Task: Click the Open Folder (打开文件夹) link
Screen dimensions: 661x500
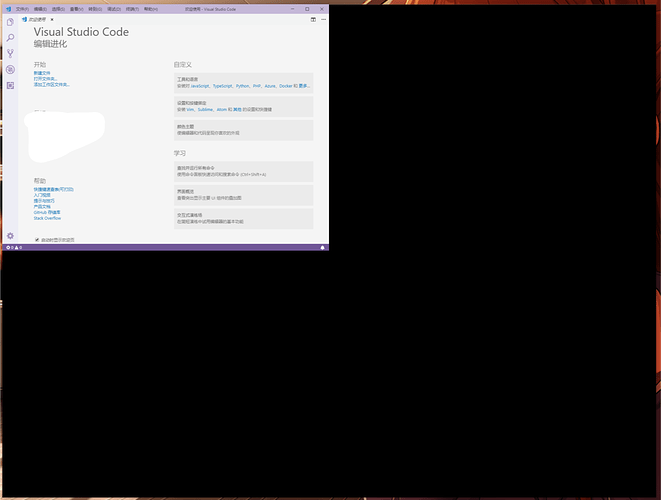Action: [46, 79]
